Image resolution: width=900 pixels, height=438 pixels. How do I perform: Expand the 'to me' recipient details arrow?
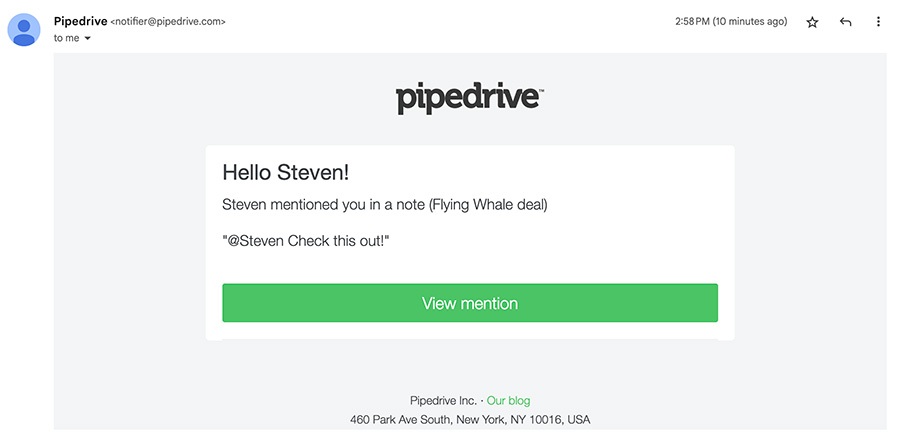(x=87, y=38)
